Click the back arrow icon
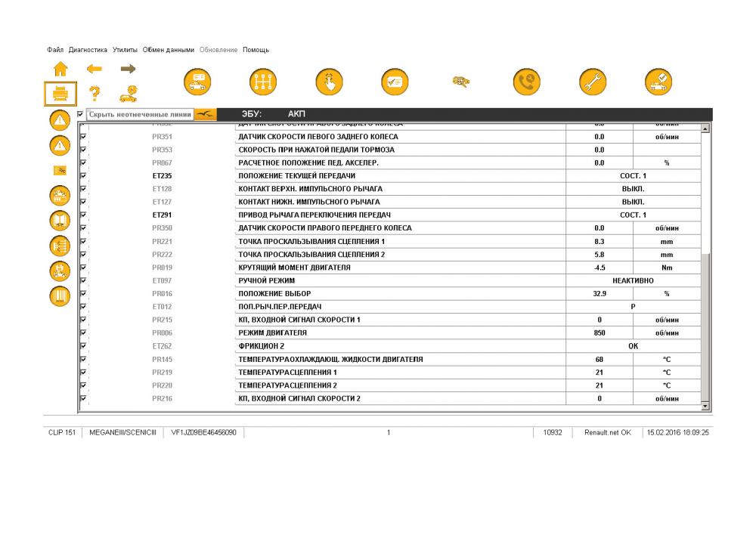 point(94,69)
